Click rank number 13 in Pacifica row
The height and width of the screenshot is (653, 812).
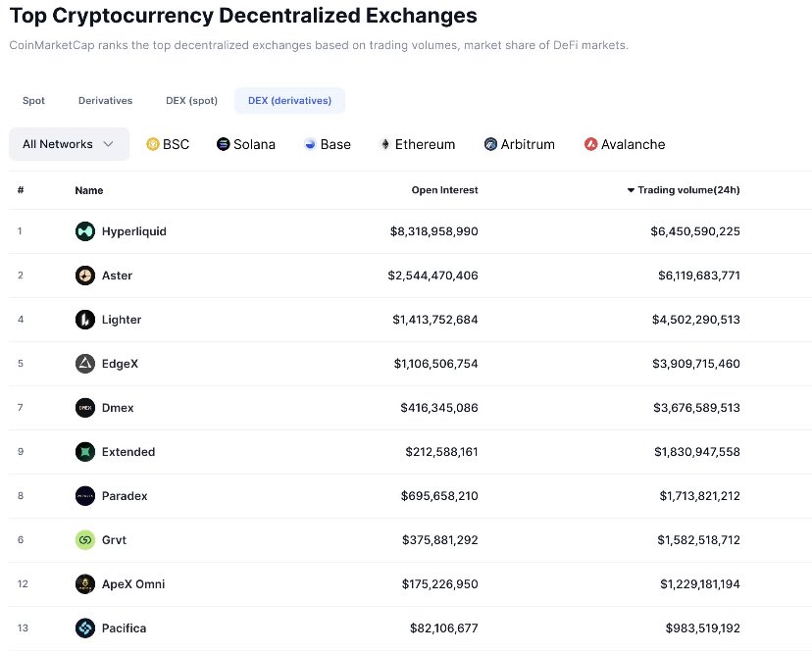[23, 628]
